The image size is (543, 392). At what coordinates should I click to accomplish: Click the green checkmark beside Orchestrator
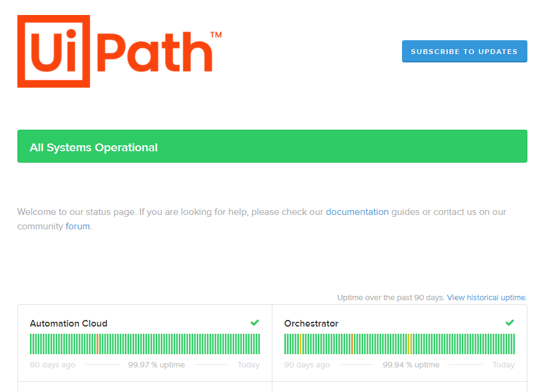(509, 323)
